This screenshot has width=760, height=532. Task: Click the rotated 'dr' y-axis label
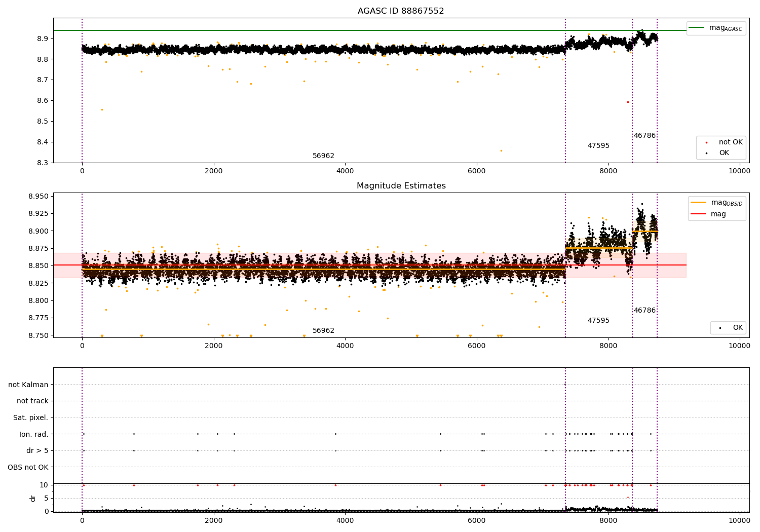pos(33,498)
